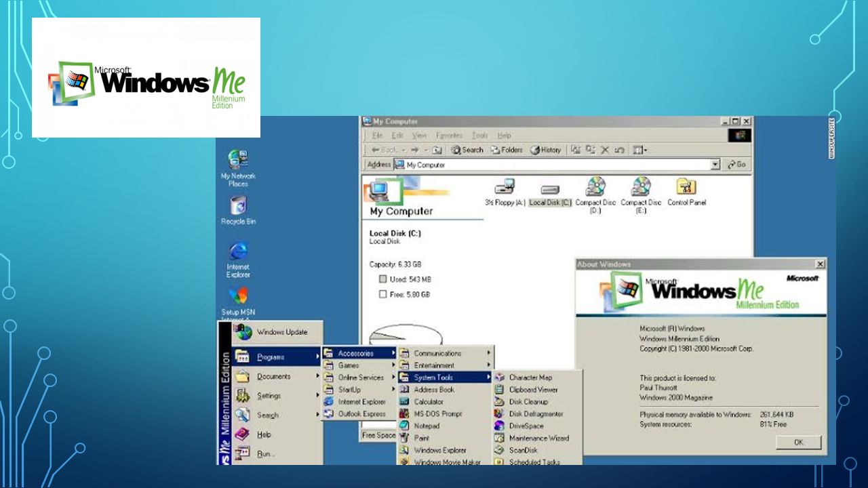Go Back in My Computer toolbar
The width and height of the screenshot is (868, 488).
pos(384,150)
